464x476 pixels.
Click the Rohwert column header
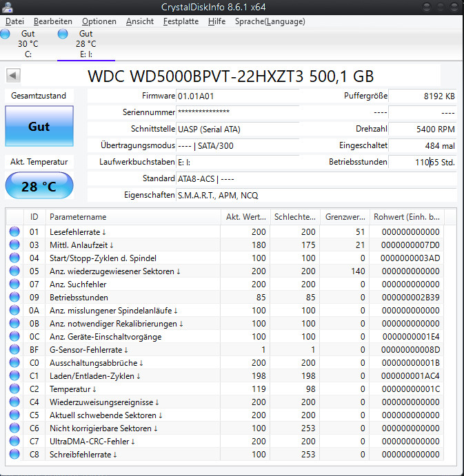click(x=407, y=217)
